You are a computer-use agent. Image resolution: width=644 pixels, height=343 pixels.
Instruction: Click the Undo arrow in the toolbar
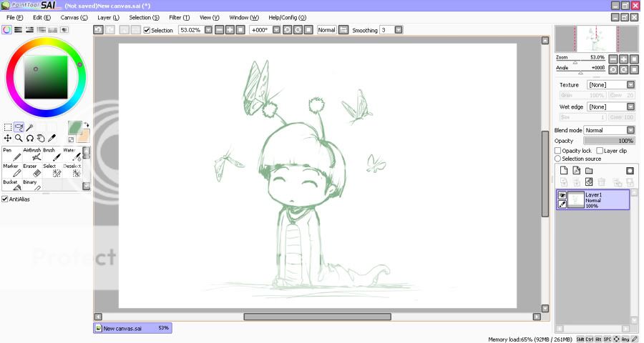coord(98,30)
